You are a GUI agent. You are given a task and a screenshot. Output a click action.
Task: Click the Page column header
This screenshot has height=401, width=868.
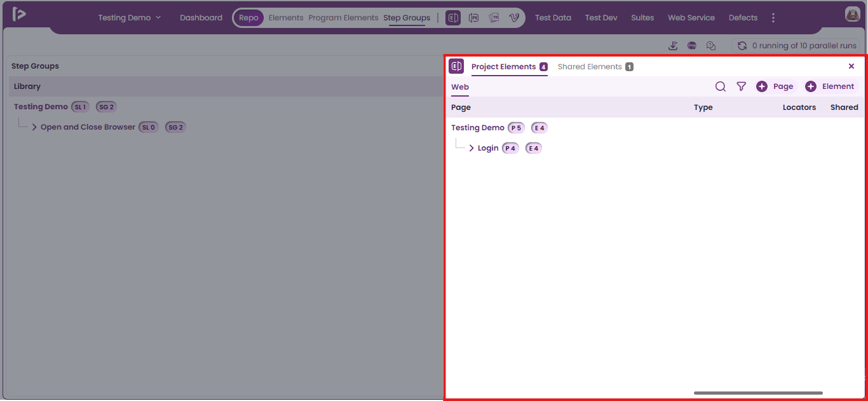click(461, 107)
